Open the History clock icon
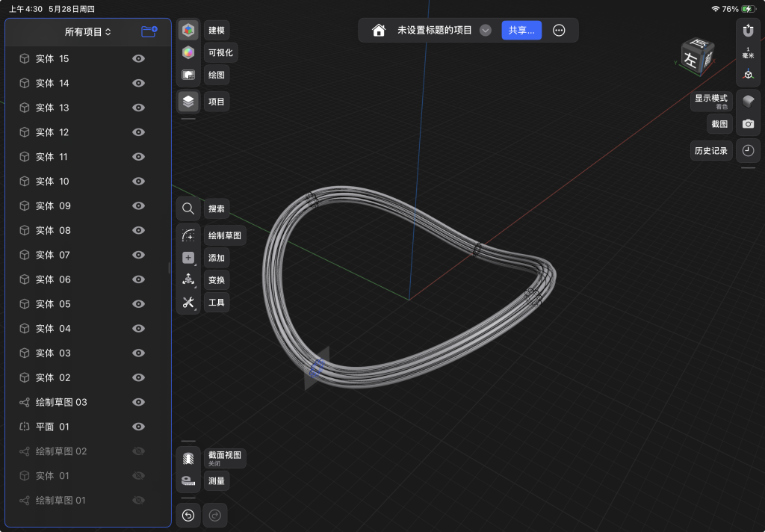The height and width of the screenshot is (532, 765). click(748, 151)
